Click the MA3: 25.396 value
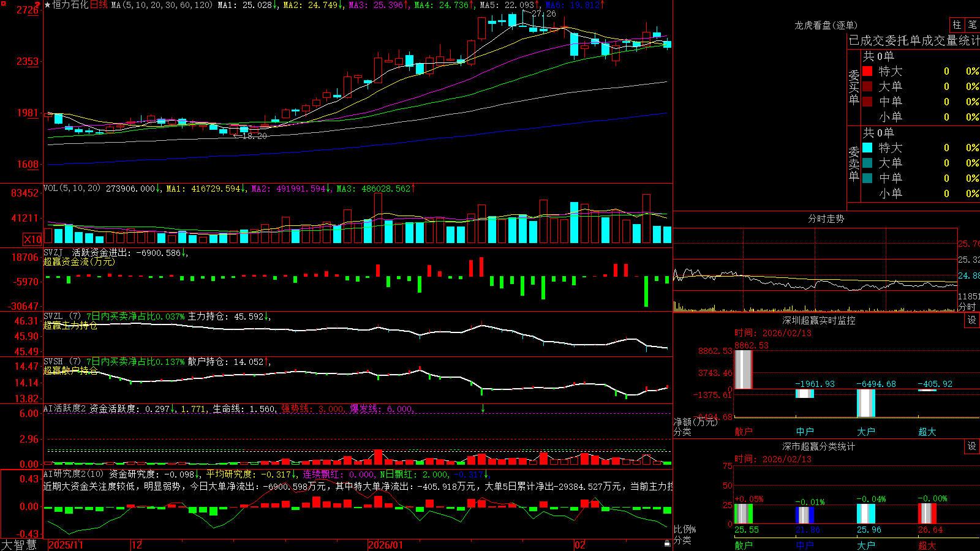 pos(379,5)
